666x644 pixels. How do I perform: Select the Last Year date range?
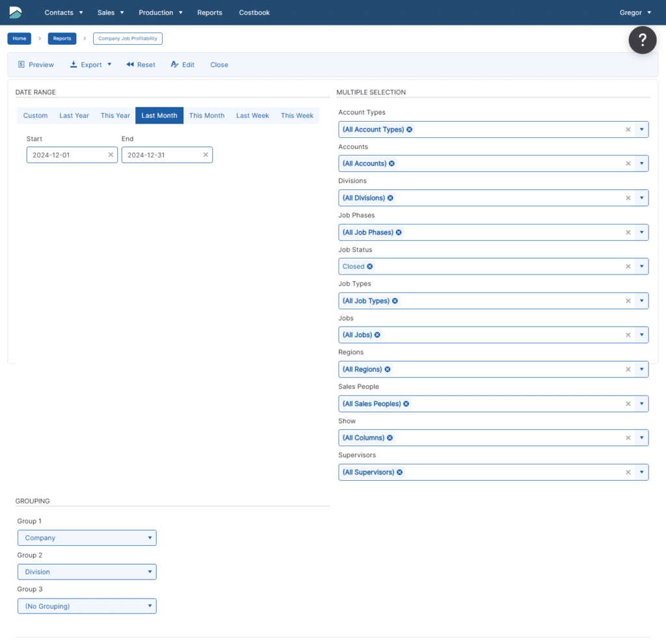click(74, 116)
